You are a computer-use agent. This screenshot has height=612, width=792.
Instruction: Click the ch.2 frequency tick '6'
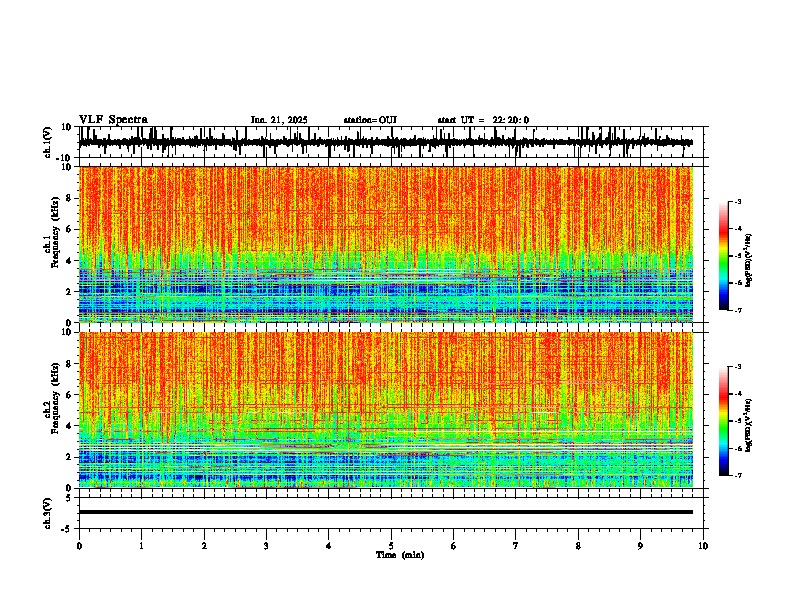[x=69, y=394]
